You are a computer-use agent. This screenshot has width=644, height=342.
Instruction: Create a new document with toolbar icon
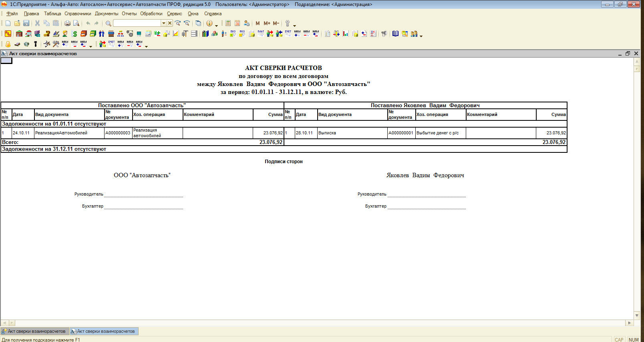point(8,23)
